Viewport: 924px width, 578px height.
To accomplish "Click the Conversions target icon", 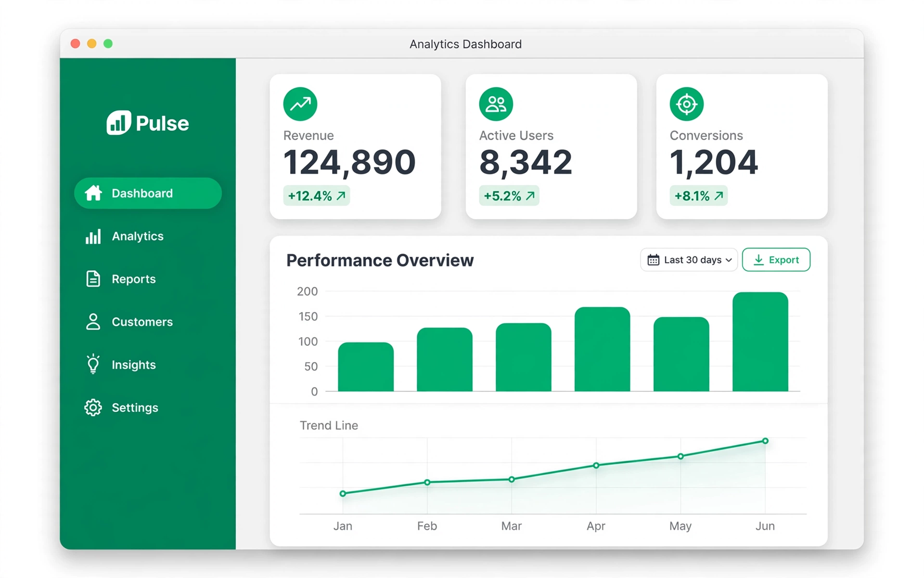I will point(687,104).
